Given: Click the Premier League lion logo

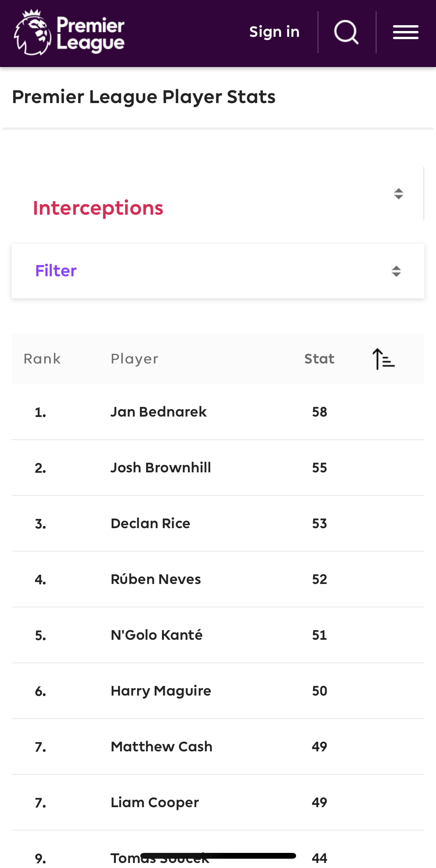Looking at the screenshot, I should pos(33,33).
